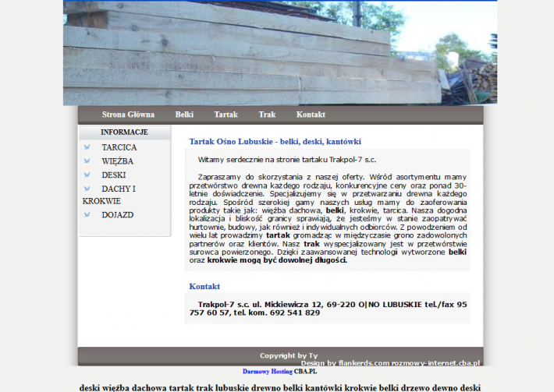Open DACHY I KROKWIE sidebar link
The width and height of the screenshot is (554, 392).
118,189
